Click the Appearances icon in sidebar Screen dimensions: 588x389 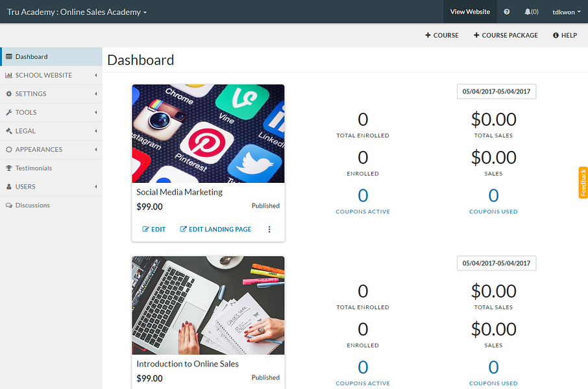[9, 150]
